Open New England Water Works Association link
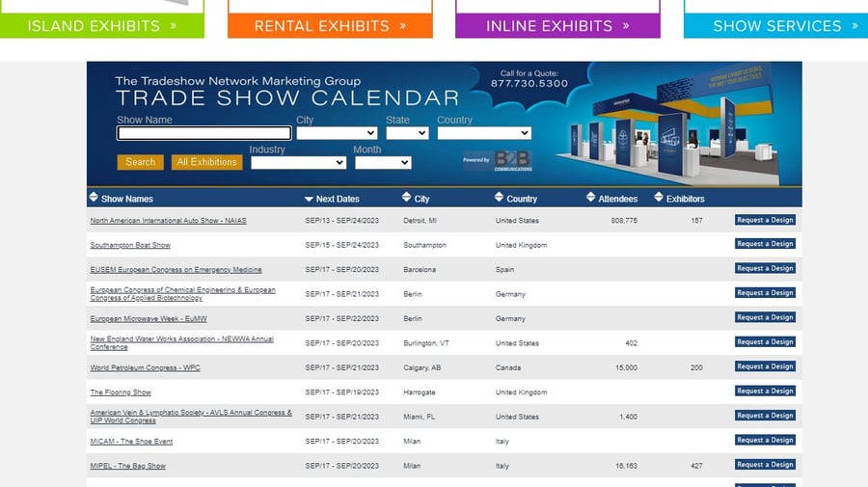 pos(181,343)
